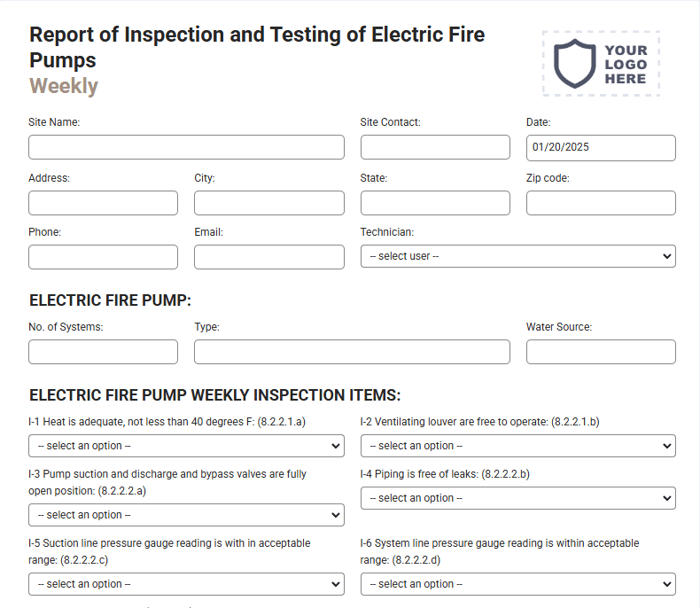Click the Site Name input field
Screen dimensions: 700x608
coord(186,147)
